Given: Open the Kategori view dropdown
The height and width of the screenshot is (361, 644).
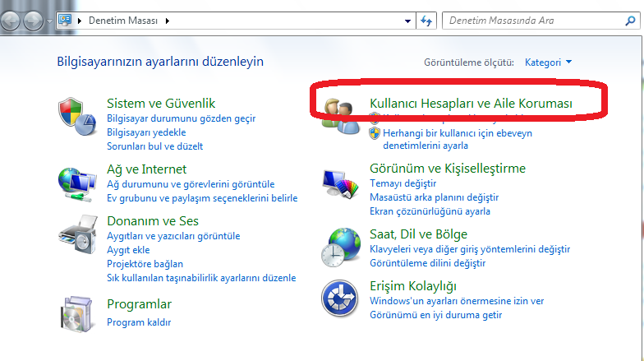Looking at the screenshot, I should 549,62.
